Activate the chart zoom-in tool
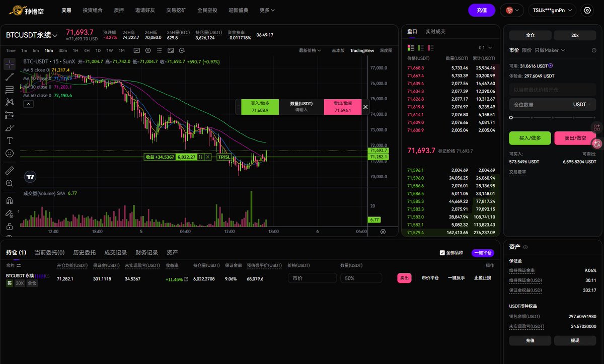 pos(10,183)
